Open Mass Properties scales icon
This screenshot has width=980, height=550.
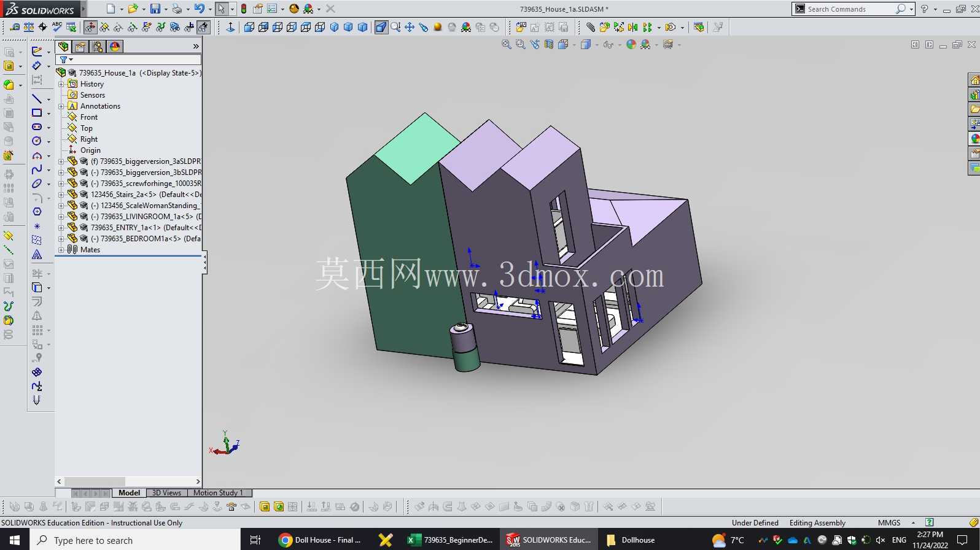[x=28, y=27]
